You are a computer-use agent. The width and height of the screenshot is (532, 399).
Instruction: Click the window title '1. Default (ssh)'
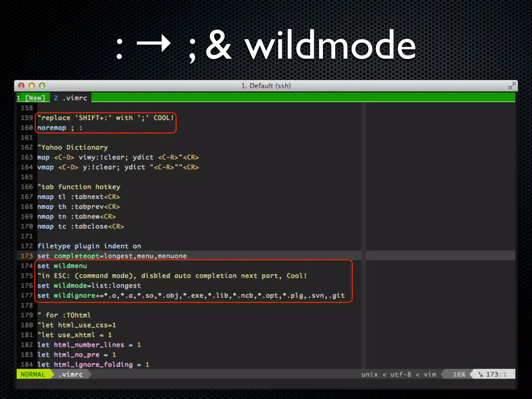coord(266,86)
